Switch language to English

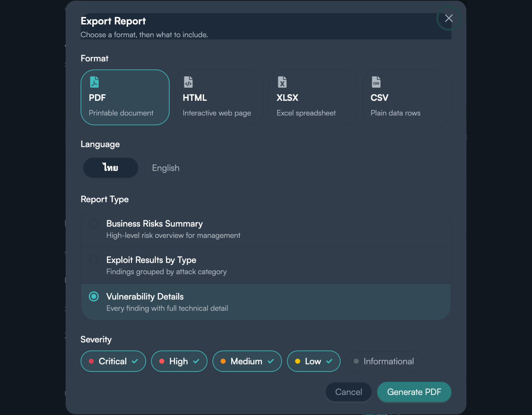(x=166, y=168)
